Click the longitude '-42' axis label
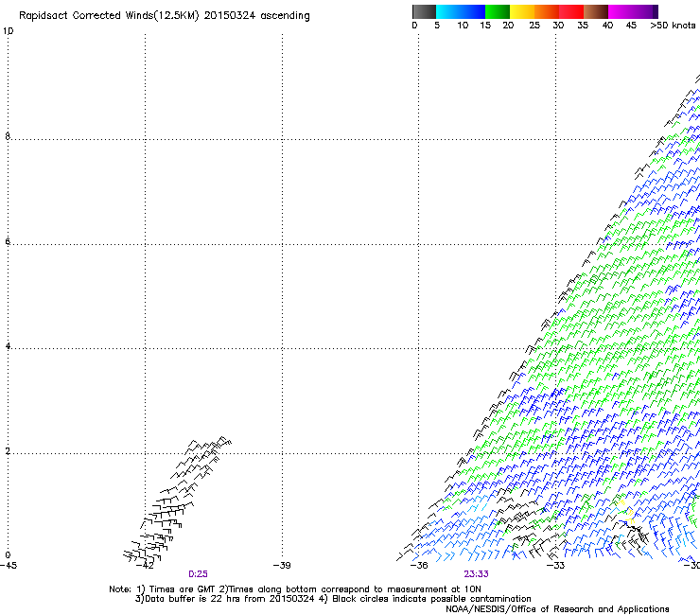The width and height of the screenshot is (700, 615). (x=145, y=566)
